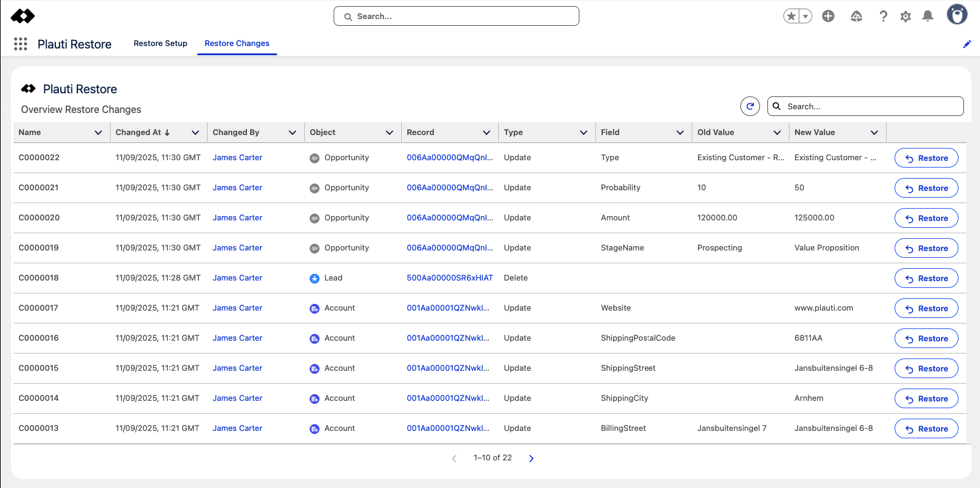Open the Favorites star icon
The width and height of the screenshot is (980, 488).
[x=791, y=17]
